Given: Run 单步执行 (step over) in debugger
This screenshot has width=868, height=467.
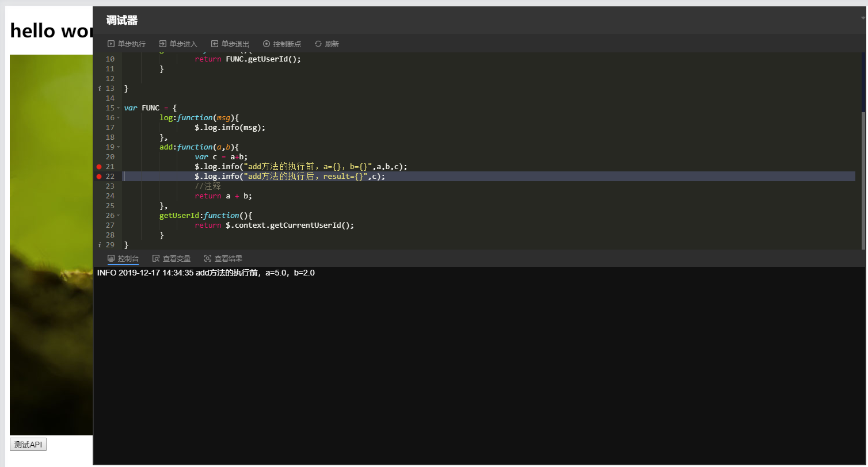Looking at the screenshot, I should tap(127, 44).
